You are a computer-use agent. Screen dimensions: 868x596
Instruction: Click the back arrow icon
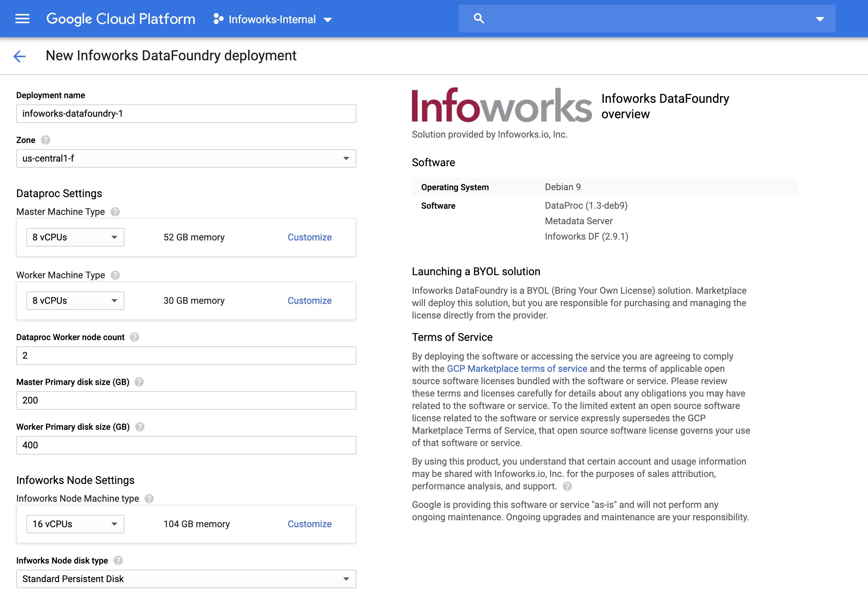(19, 56)
